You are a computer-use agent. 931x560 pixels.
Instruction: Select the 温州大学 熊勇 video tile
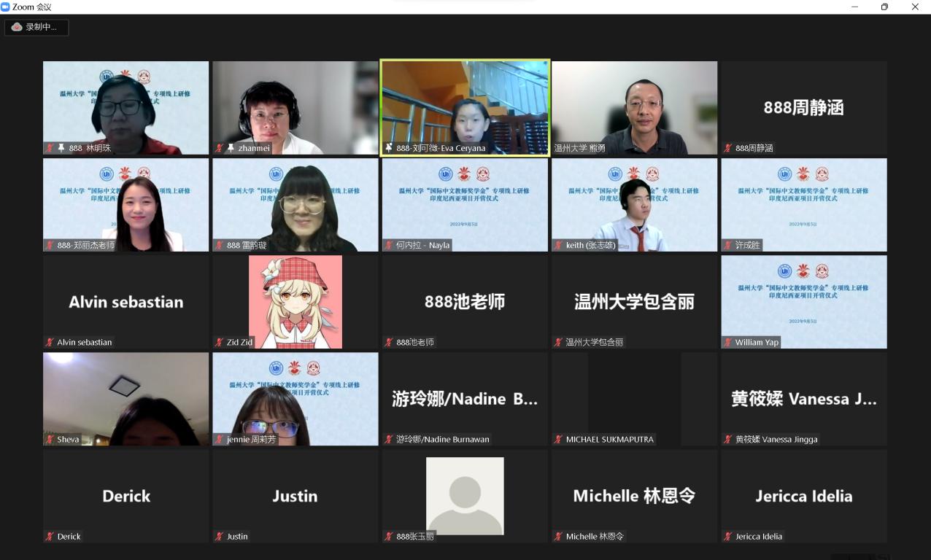(634, 106)
